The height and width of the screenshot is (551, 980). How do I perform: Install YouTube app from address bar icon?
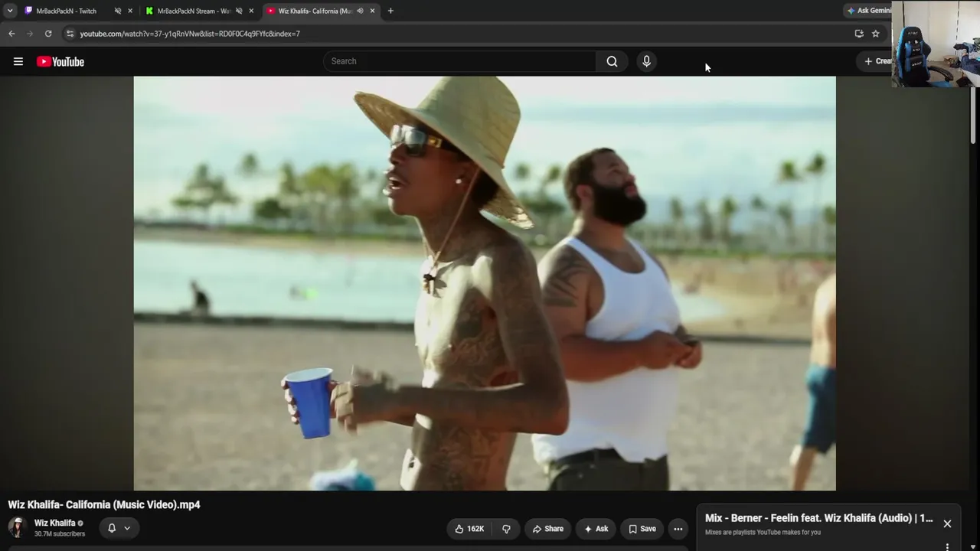click(x=859, y=34)
